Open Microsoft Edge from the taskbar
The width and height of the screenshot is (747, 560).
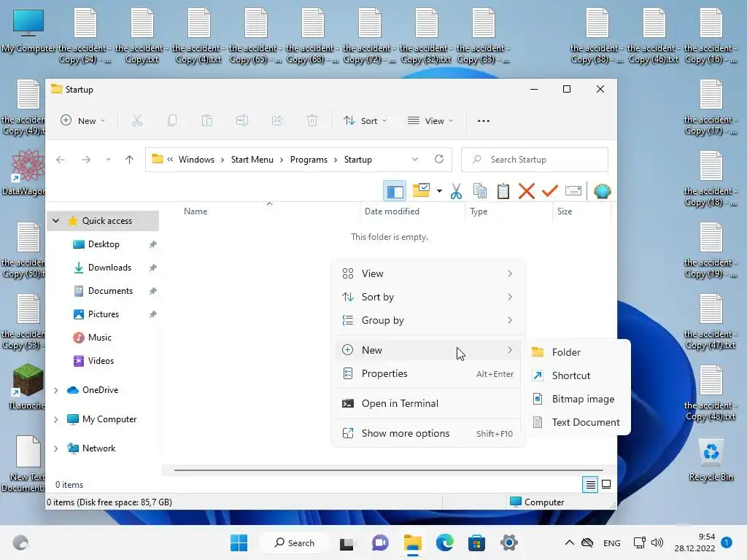[x=444, y=542]
